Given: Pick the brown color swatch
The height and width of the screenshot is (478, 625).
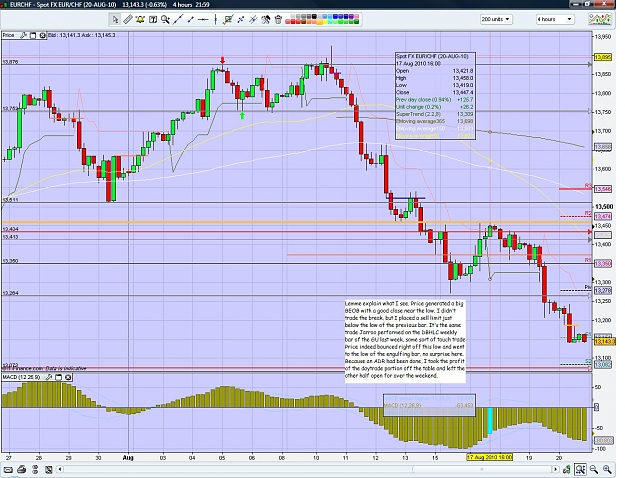Looking at the screenshot, I should [304, 22].
